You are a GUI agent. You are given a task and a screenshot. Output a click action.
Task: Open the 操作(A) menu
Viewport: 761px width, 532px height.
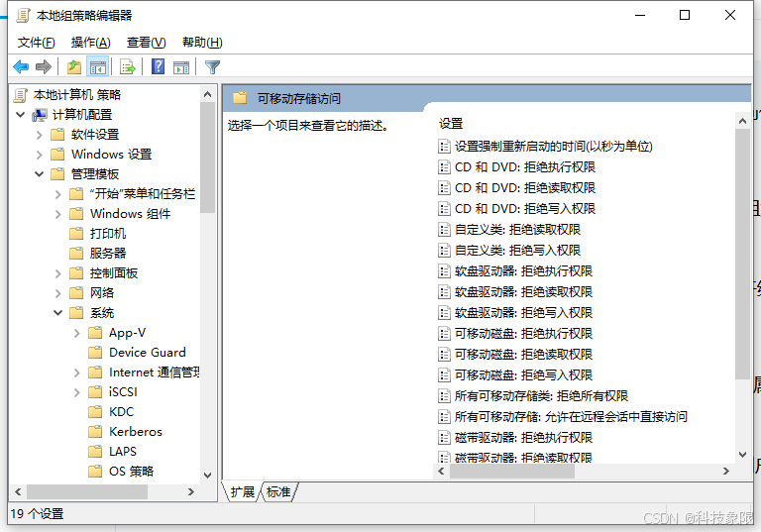click(x=91, y=43)
